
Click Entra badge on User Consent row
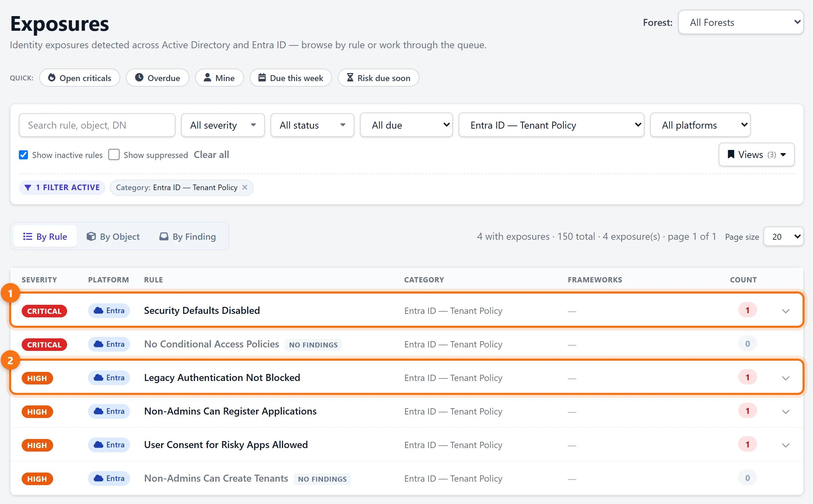(x=109, y=445)
